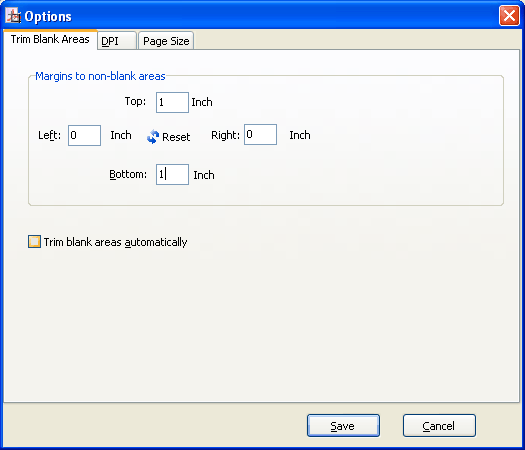Click the Options window title bar icon
The height and width of the screenshot is (450, 525).
(13, 16)
